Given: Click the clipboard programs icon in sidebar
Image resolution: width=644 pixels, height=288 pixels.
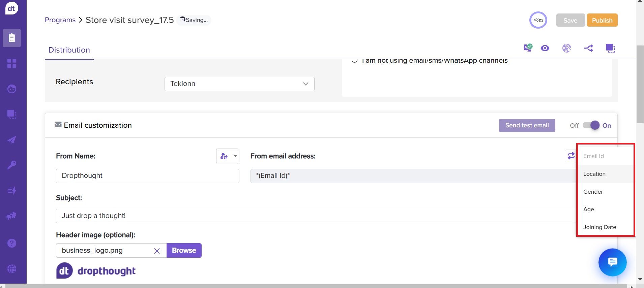Looking at the screenshot, I should [12, 38].
